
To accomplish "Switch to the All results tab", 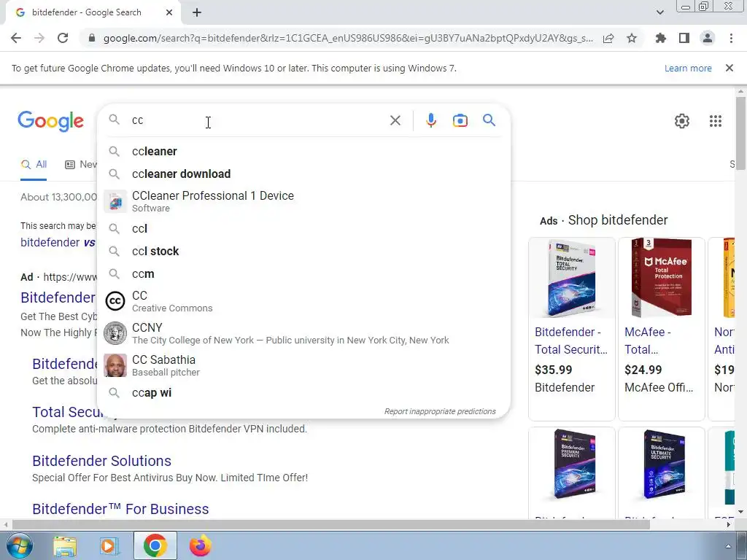I will pos(34,165).
